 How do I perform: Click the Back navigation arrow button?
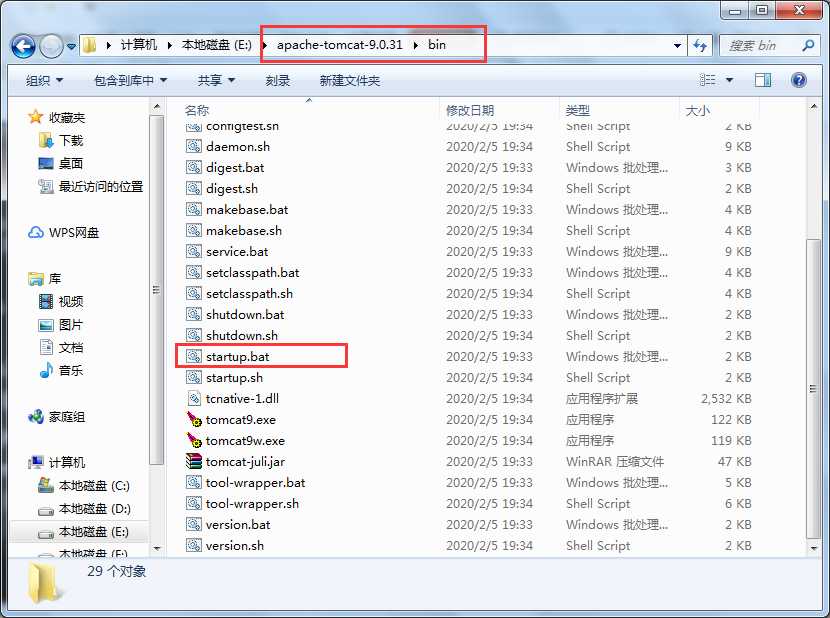23,47
